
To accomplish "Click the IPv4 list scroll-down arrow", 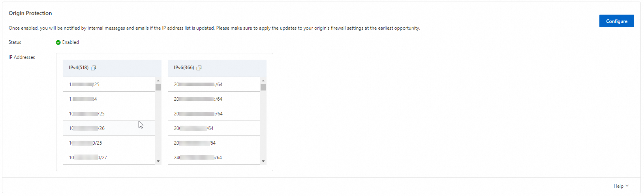I will pyautogui.click(x=158, y=161).
